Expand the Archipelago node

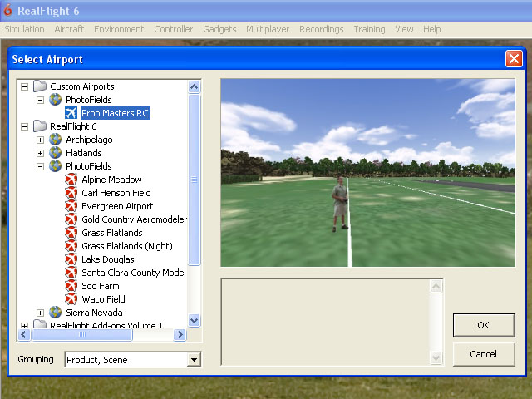point(40,140)
